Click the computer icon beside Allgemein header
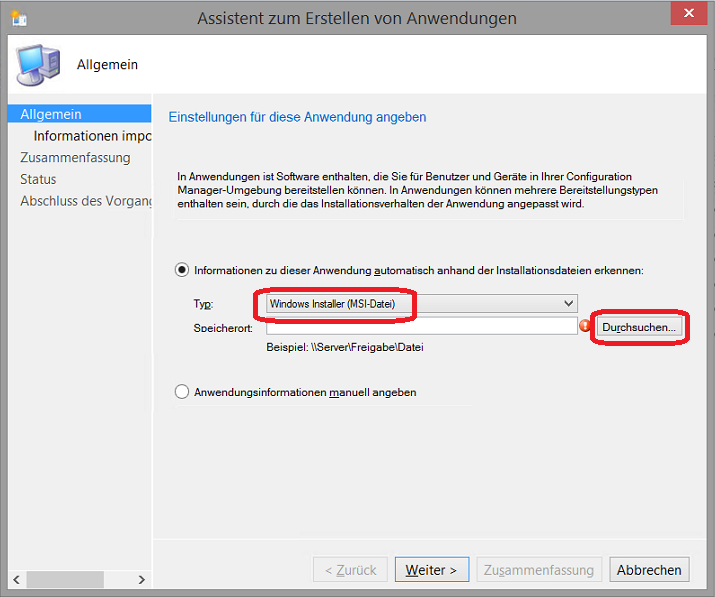This screenshot has height=597, width=715. [x=38, y=65]
